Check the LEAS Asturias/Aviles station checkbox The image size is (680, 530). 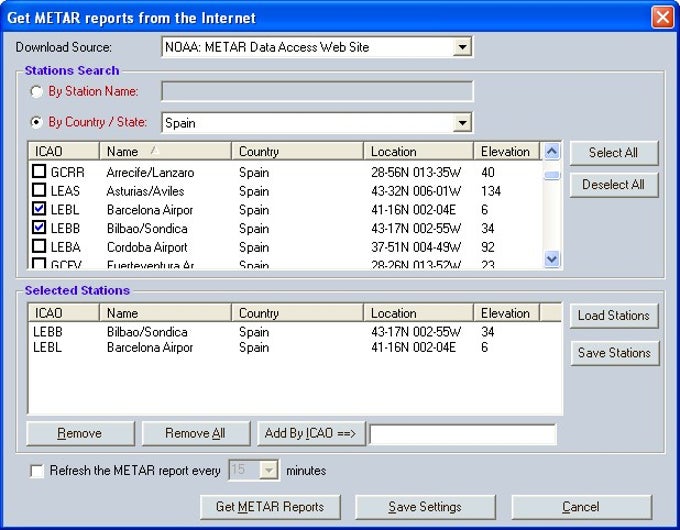coord(39,190)
